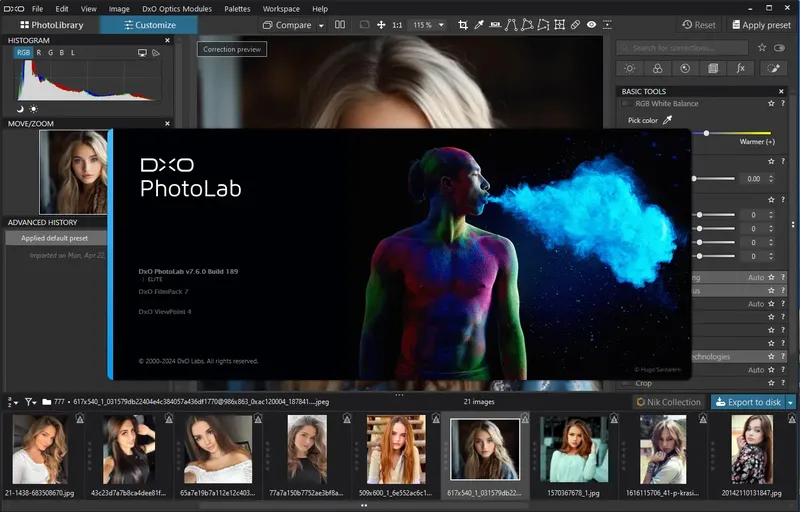
Task: Show the shadow clipping moon icon
Action: [x=20, y=108]
